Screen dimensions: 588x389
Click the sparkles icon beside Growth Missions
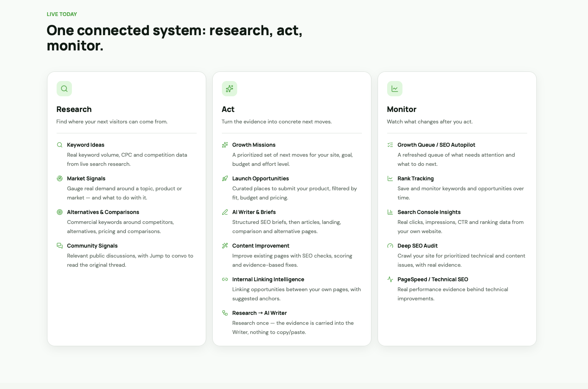pyautogui.click(x=225, y=145)
